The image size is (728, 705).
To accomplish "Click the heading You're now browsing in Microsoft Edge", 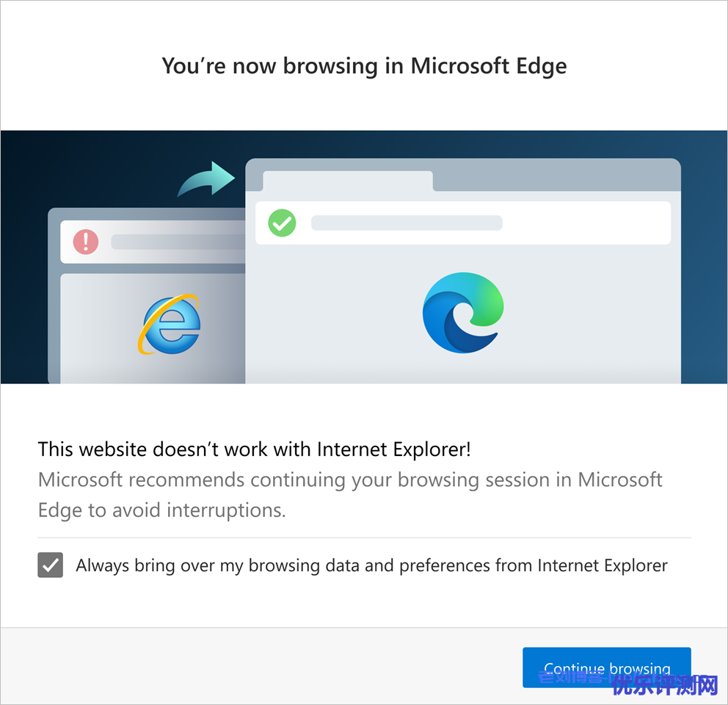I will [x=364, y=66].
